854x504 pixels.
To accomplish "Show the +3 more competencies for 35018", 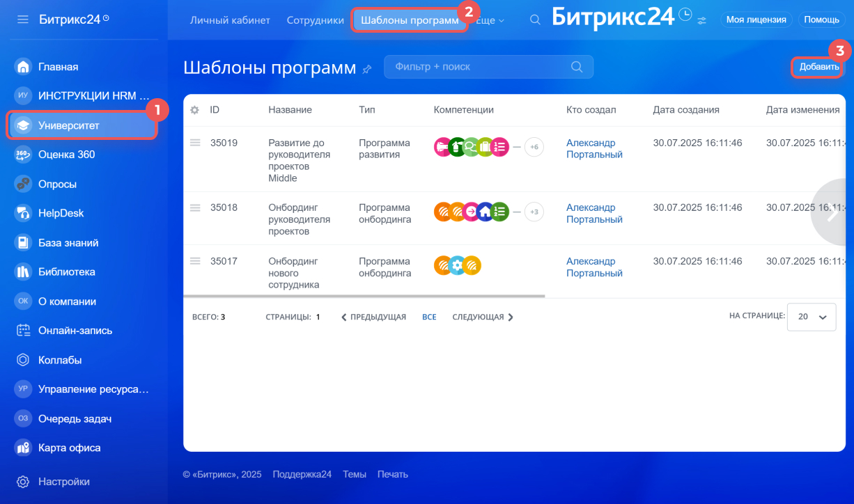I will (534, 212).
